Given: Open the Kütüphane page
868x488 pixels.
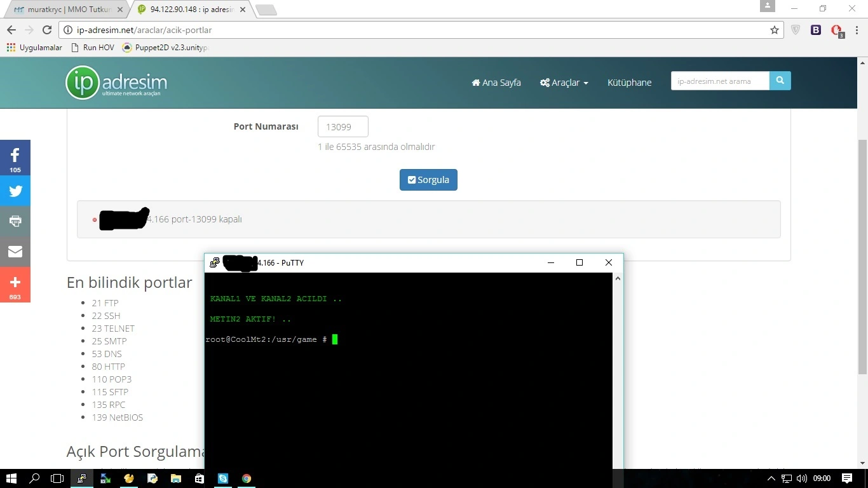Looking at the screenshot, I should pos(629,83).
